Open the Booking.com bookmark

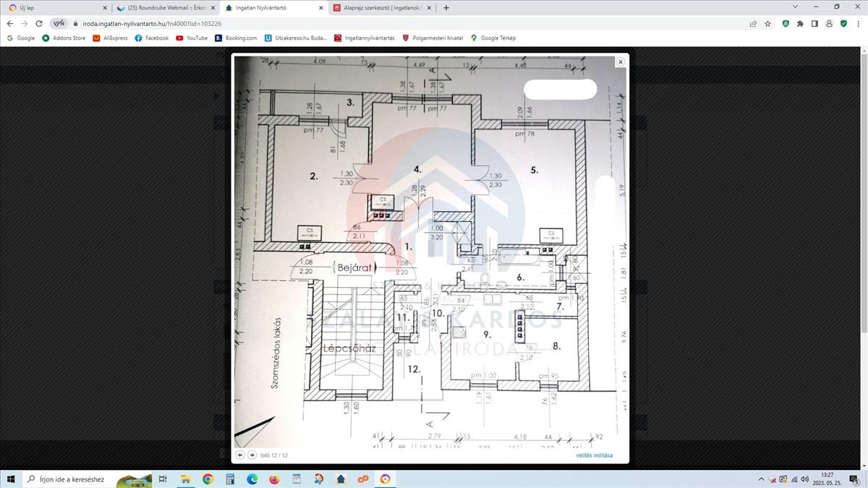click(236, 38)
